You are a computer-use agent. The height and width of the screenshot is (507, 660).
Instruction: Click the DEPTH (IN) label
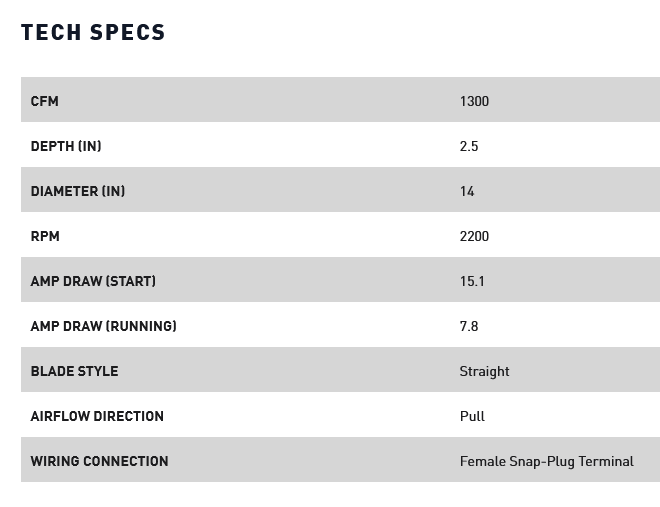pos(66,146)
